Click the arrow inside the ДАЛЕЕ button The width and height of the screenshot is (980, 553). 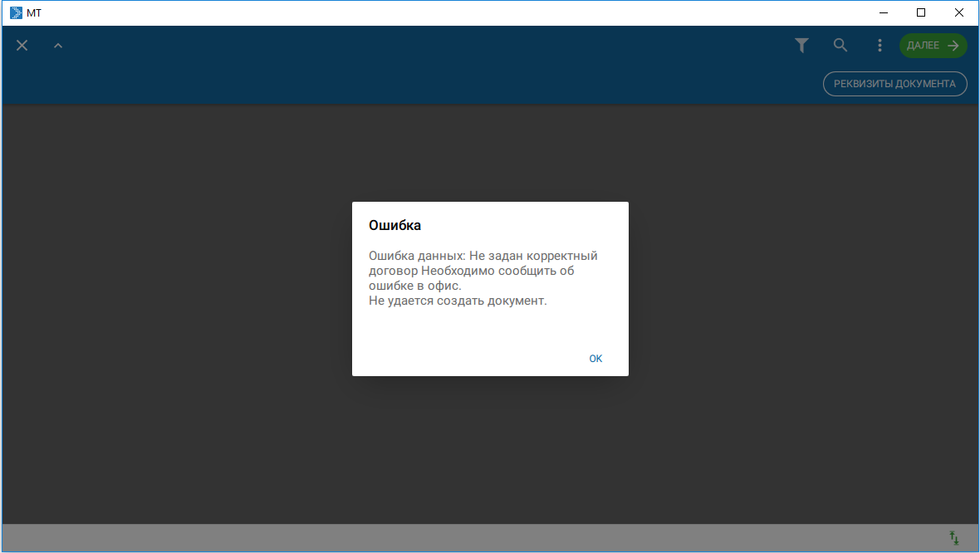pyautogui.click(x=953, y=46)
